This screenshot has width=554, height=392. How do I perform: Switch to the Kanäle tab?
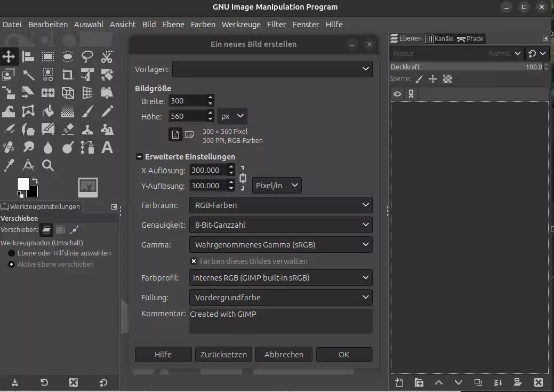tap(439, 38)
